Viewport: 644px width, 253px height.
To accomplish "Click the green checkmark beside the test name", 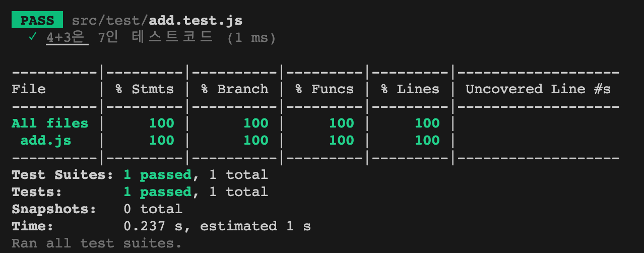I will [33, 38].
